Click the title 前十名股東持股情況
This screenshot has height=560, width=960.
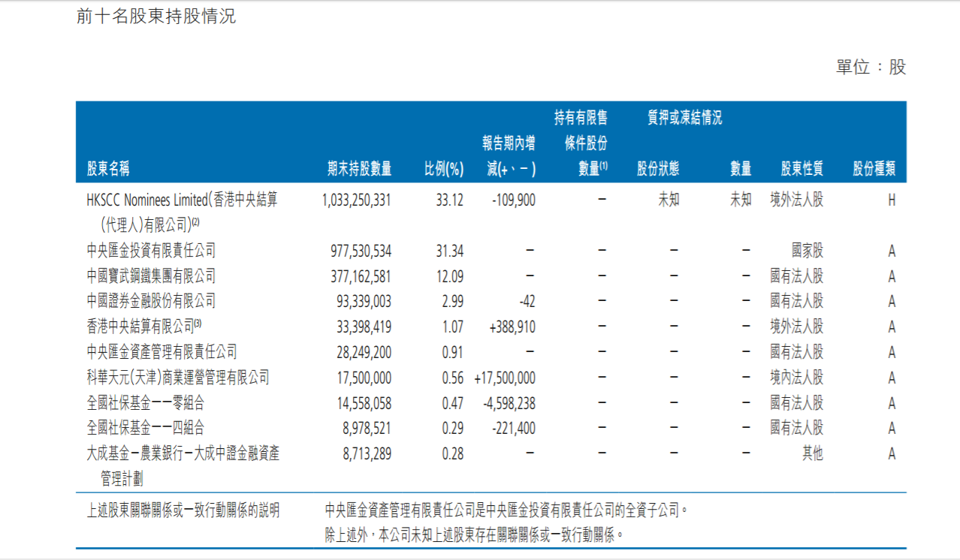pyautogui.click(x=156, y=17)
